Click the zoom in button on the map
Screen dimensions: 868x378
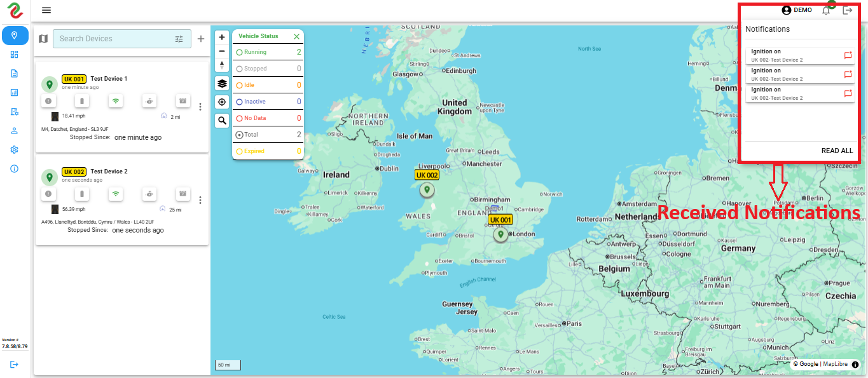pyautogui.click(x=221, y=37)
